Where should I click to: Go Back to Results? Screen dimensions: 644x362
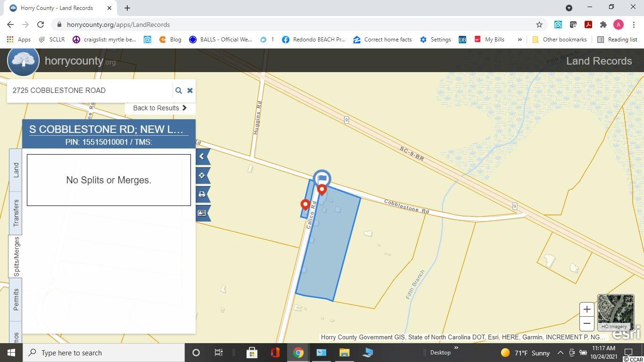(x=160, y=108)
